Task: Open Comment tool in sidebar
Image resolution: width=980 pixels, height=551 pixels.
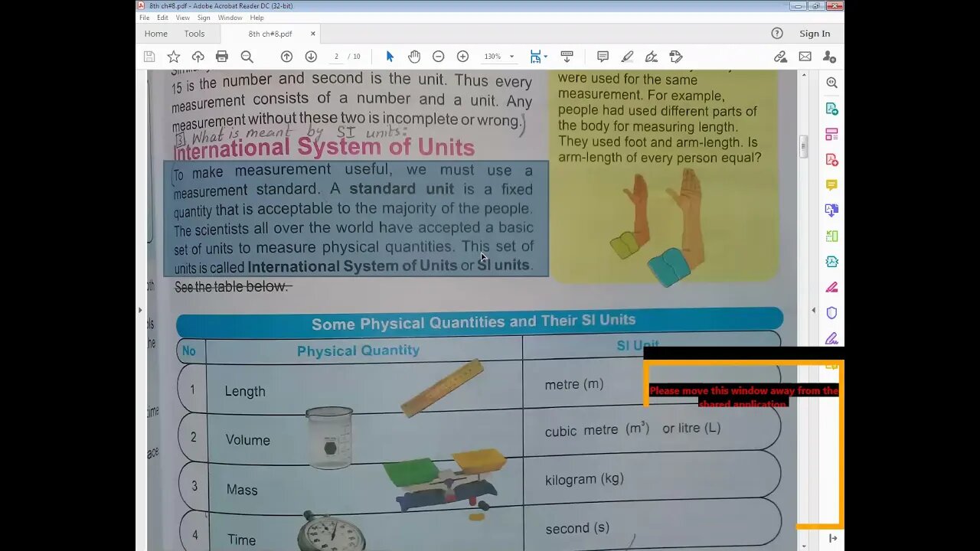Action: tap(831, 185)
